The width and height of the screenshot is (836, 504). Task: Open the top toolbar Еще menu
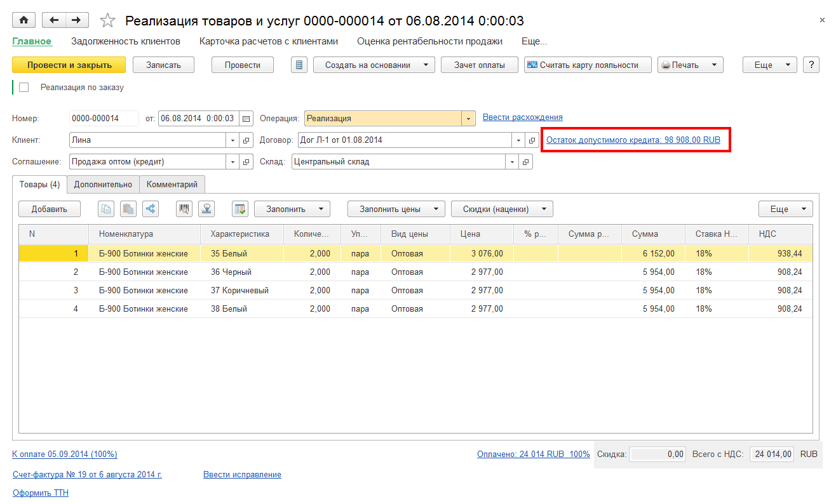769,65
